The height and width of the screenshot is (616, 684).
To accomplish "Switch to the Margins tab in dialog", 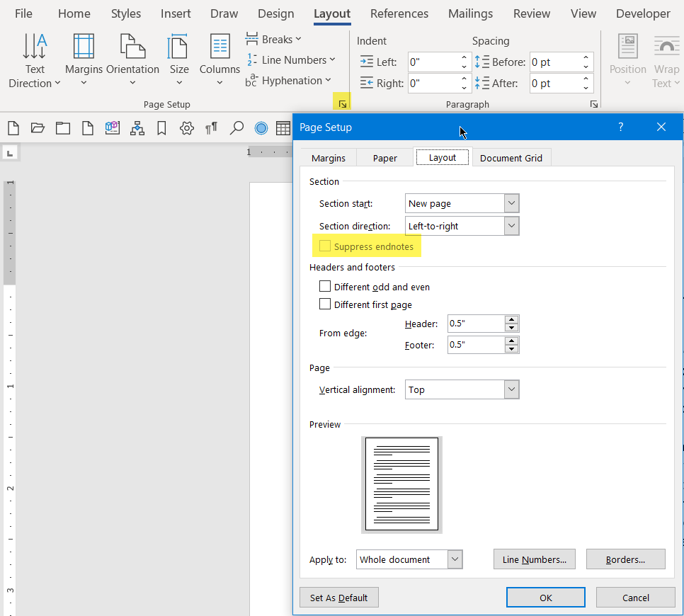I will [x=329, y=158].
